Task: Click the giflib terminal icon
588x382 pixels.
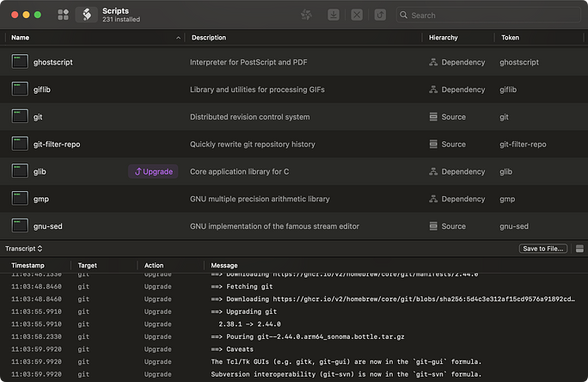Action: [x=20, y=89]
